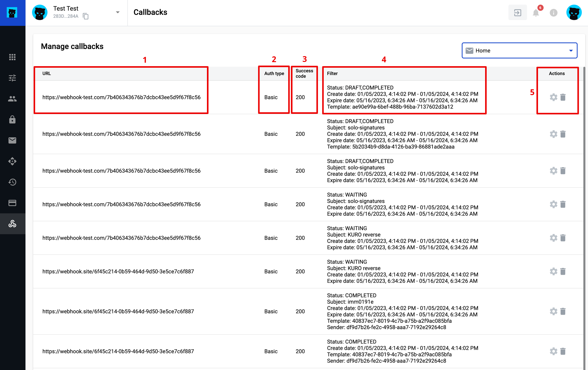Copy the account ID 283D...284A

click(x=86, y=16)
